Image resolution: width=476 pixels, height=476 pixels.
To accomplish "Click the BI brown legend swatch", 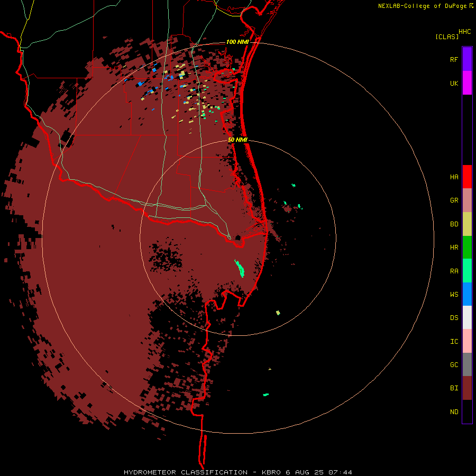I will click(467, 388).
